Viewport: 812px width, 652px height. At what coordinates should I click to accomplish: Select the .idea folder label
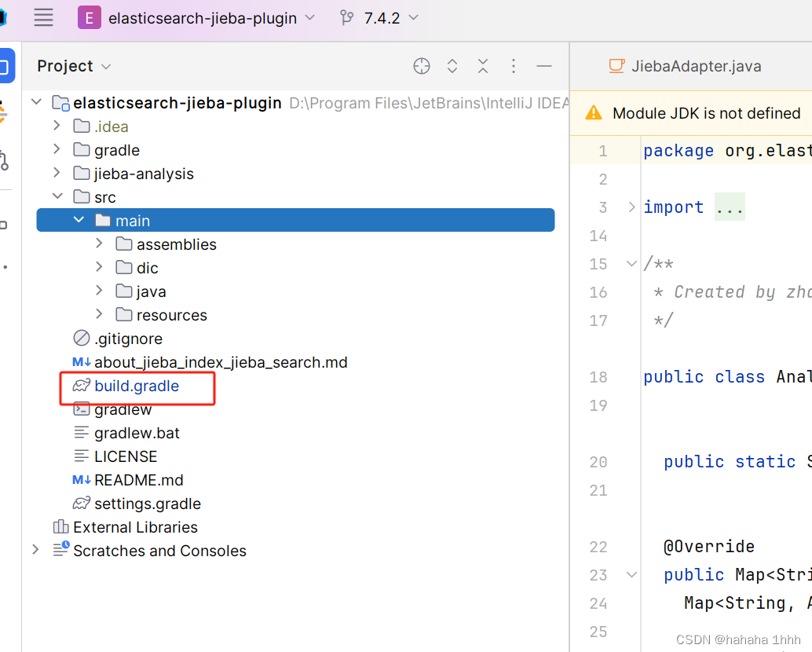tap(112, 126)
